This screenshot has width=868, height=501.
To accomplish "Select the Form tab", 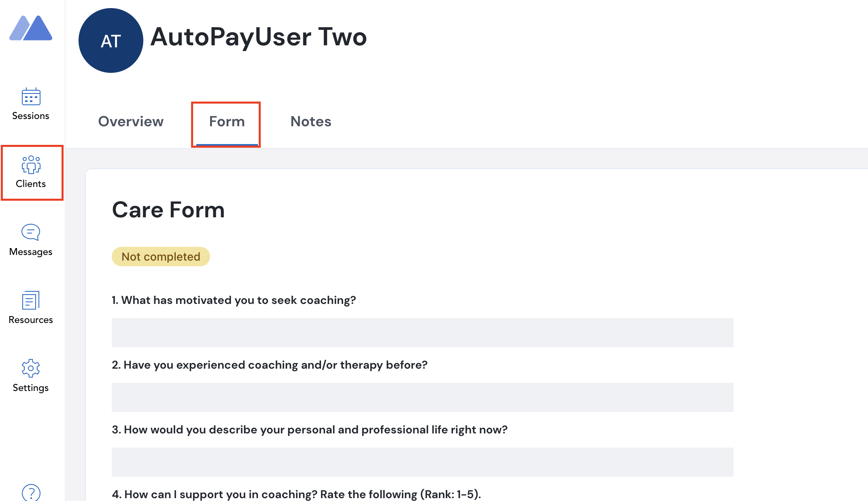I will [x=227, y=121].
